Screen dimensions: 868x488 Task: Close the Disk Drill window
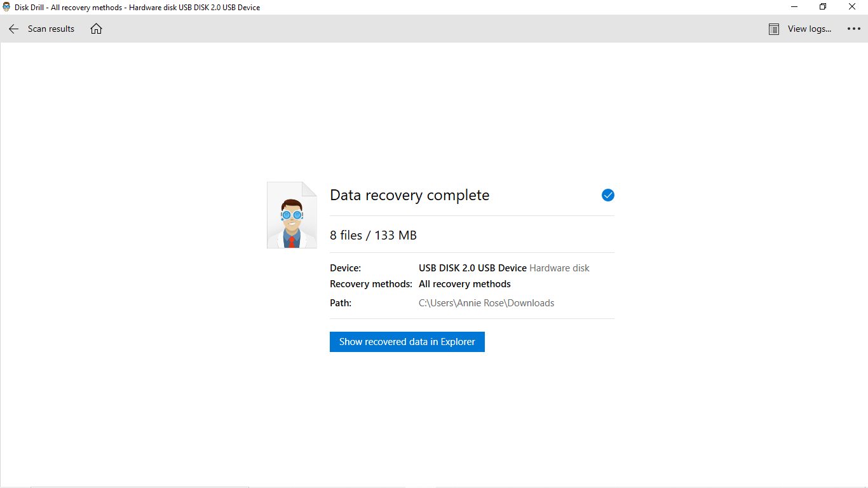[852, 6]
